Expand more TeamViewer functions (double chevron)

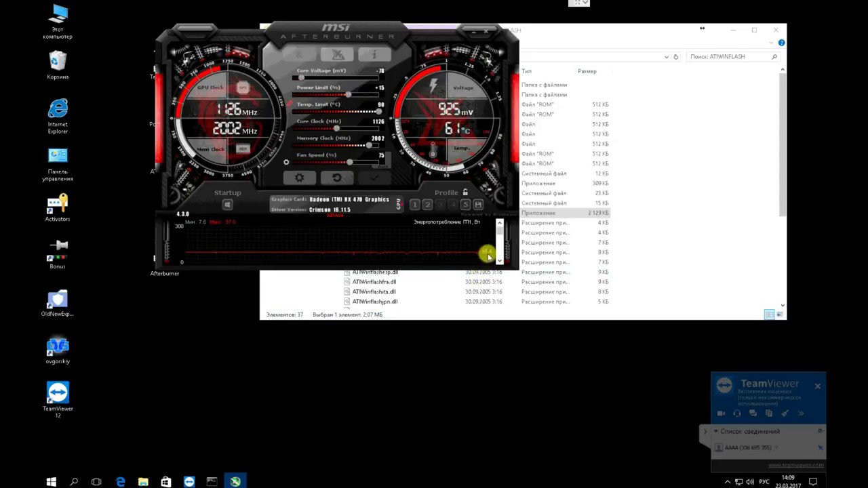(x=801, y=413)
